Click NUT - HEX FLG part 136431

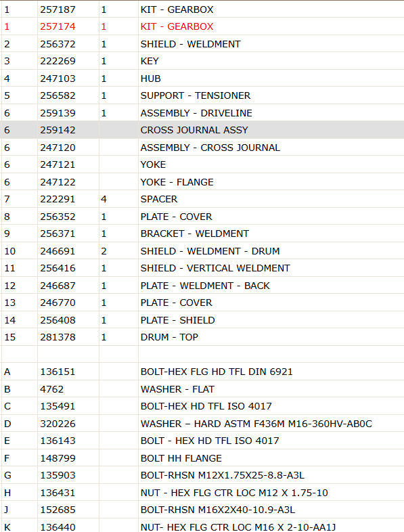pos(58,493)
